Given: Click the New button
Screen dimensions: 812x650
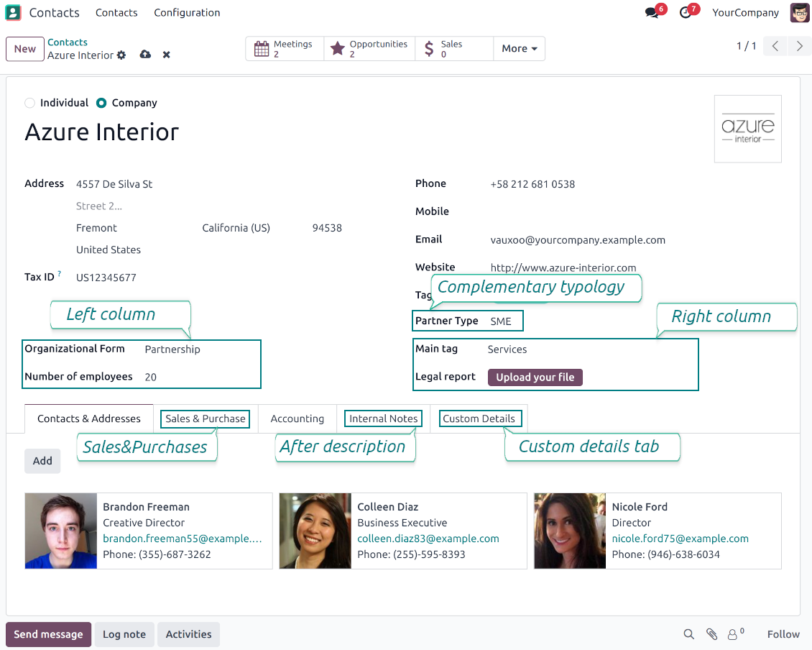Looking at the screenshot, I should tap(25, 49).
